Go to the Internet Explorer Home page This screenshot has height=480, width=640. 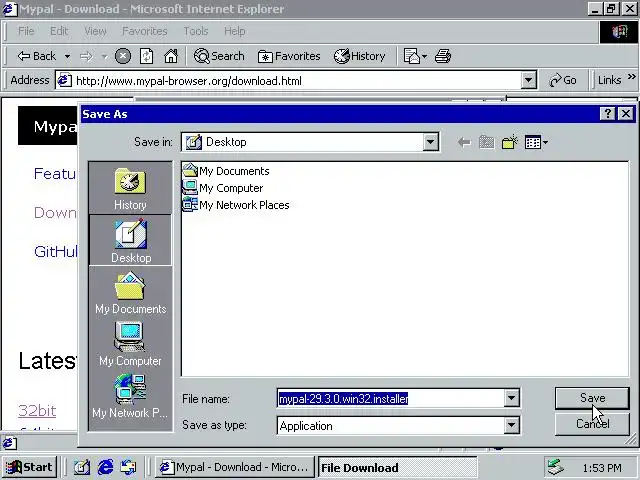[x=171, y=56]
